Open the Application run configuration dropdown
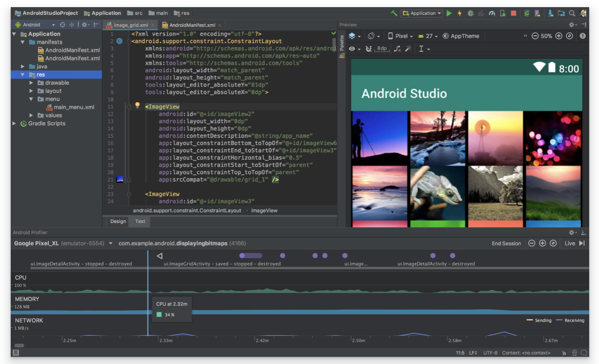599x364 pixels. point(422,13)
